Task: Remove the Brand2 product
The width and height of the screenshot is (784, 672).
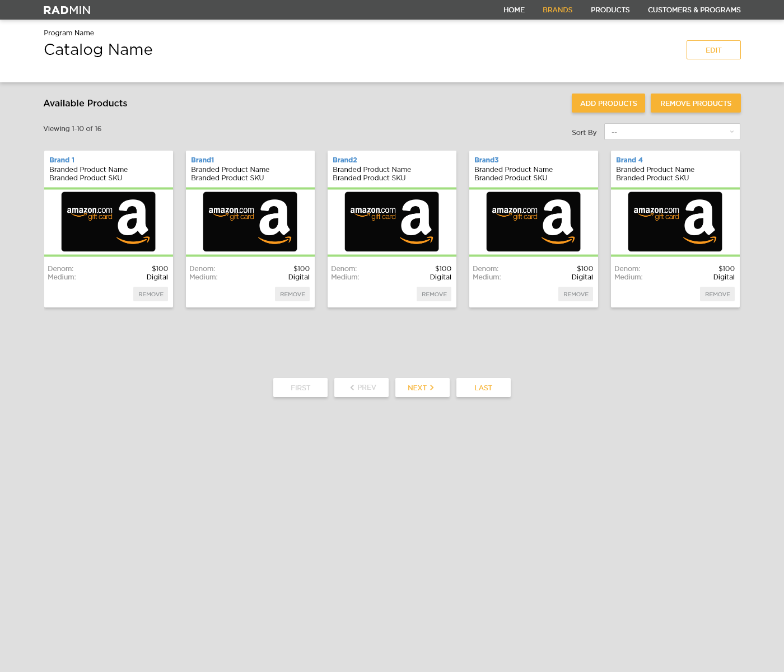Action: click(x=434, y=294)
